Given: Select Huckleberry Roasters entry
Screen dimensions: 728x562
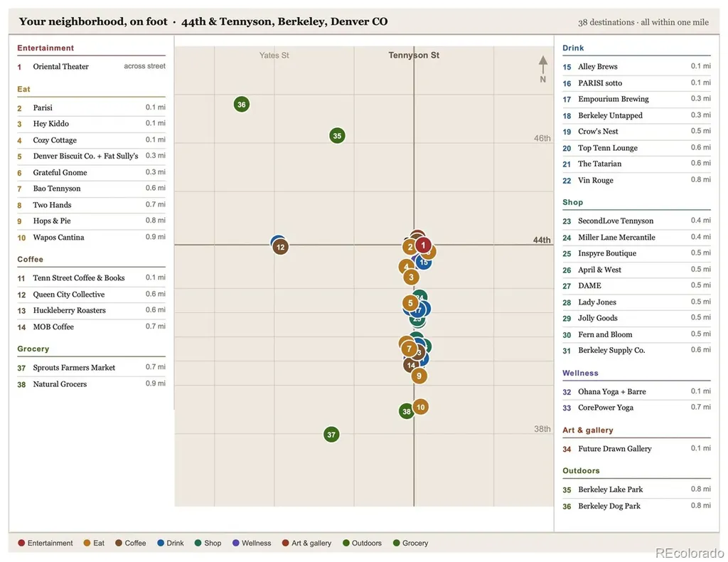Looking at the screenshot, I should 92,310.
